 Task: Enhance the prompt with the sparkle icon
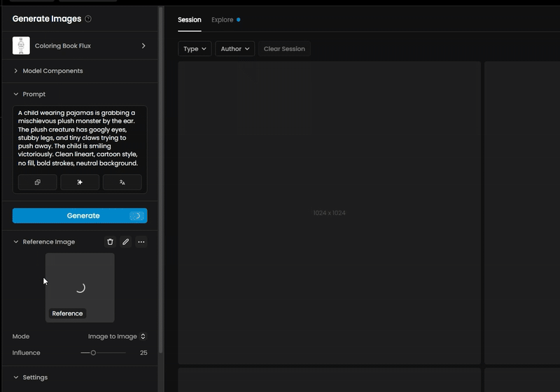(x=80, y=182)
